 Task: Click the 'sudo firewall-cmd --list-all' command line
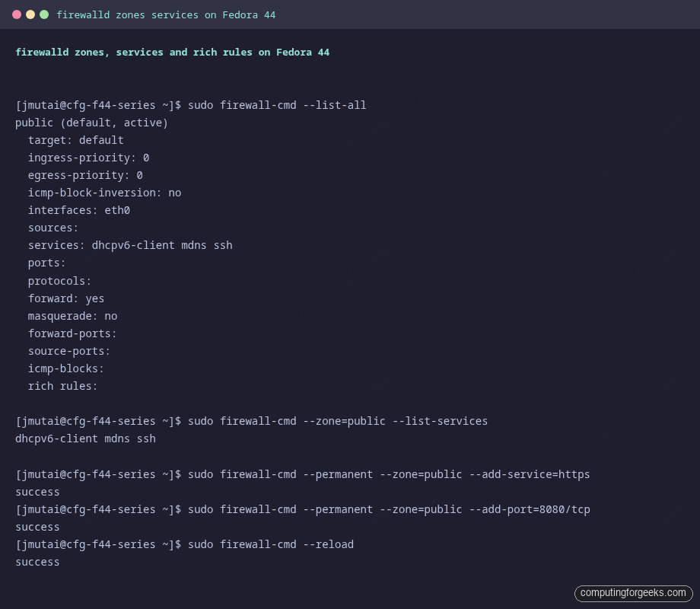coord(191,106)
